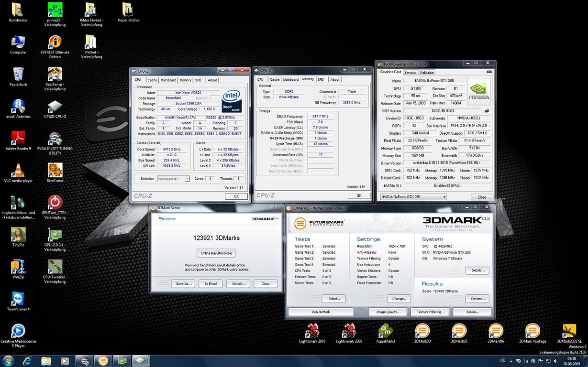Open About tab in memory CPU-Z window

pyautogui.click(x=335, y=80)
